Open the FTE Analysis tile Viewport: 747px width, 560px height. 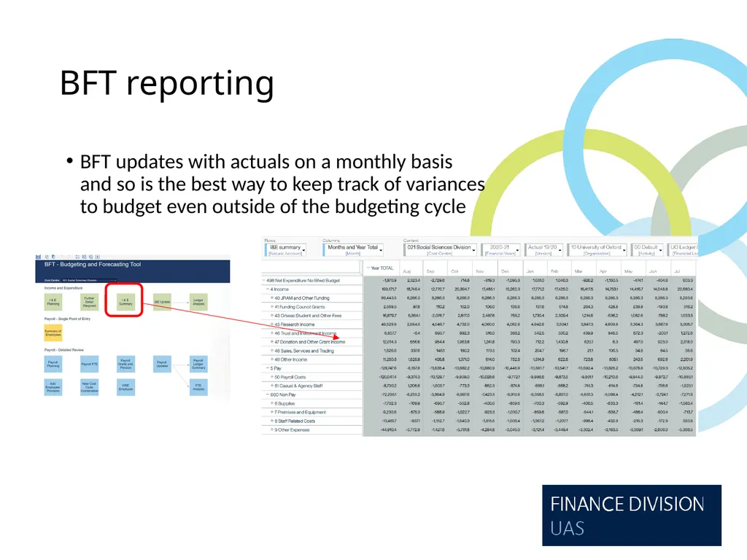198,388
